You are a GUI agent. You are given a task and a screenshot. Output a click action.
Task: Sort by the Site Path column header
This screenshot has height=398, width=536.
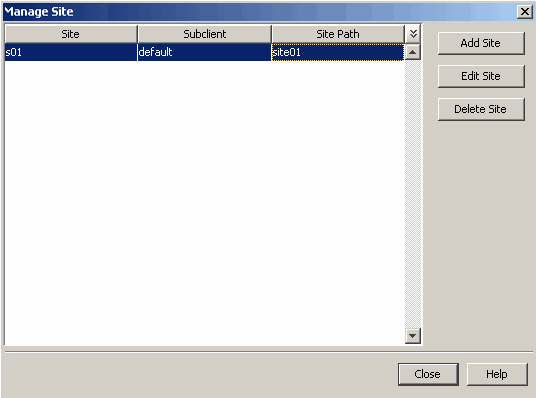click(338, 34)
